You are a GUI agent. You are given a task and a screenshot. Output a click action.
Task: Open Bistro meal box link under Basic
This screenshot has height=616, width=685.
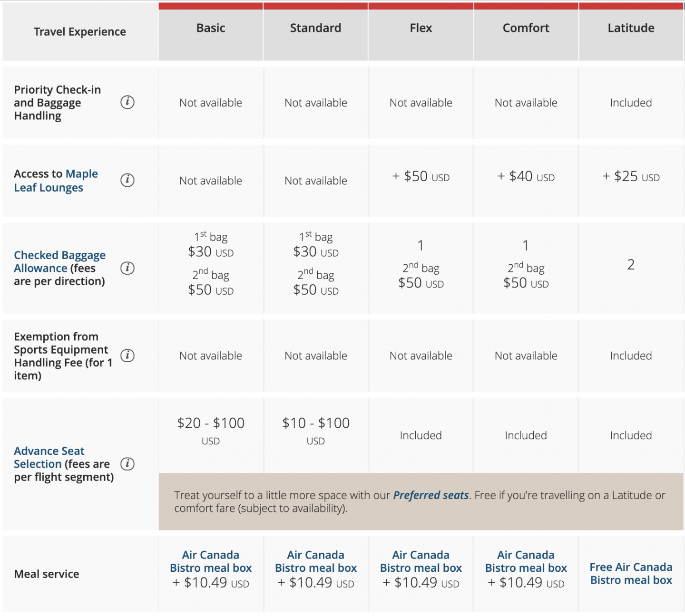coord(211,562)
